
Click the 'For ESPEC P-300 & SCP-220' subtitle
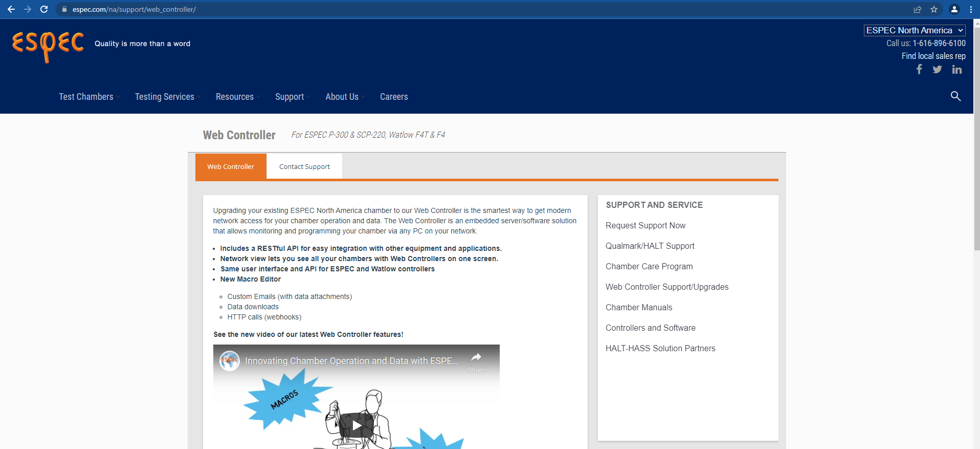pos(368,135)
